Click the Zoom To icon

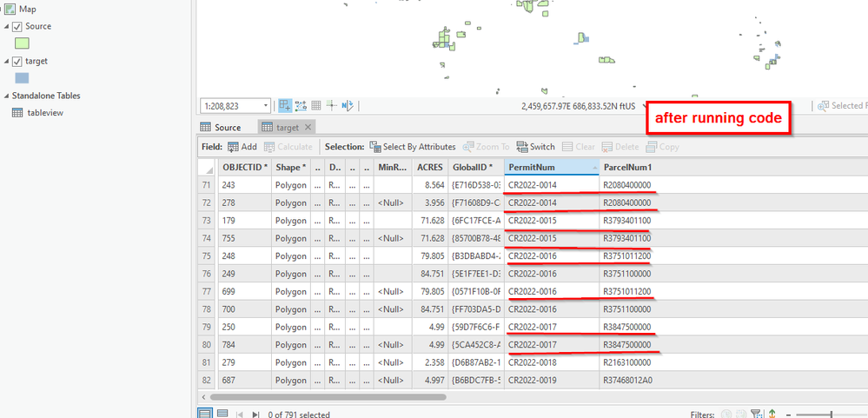pyautogui.click(x=467, y=147)
